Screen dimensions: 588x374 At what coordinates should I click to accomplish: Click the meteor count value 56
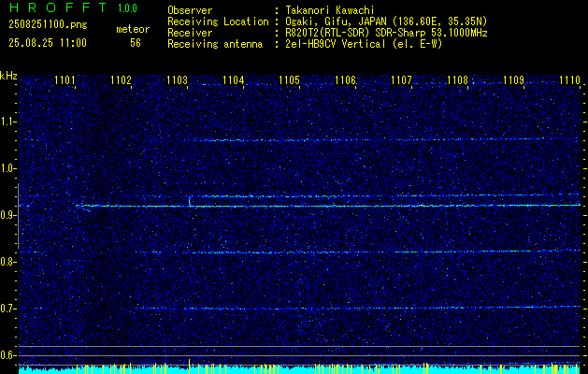136,43
